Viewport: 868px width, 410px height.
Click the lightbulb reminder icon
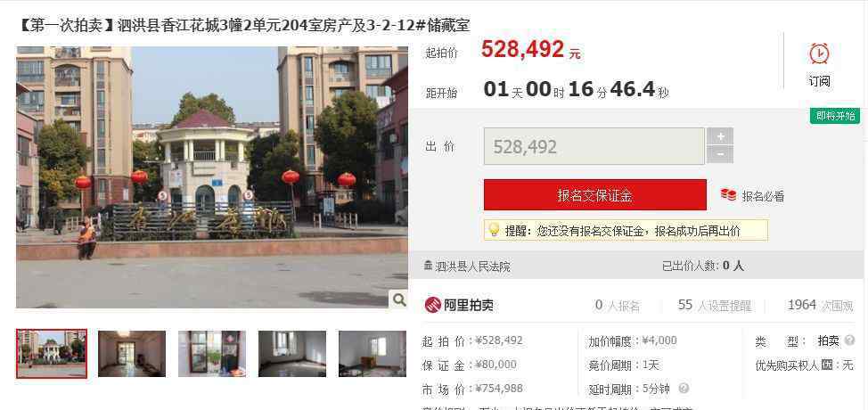494,230
